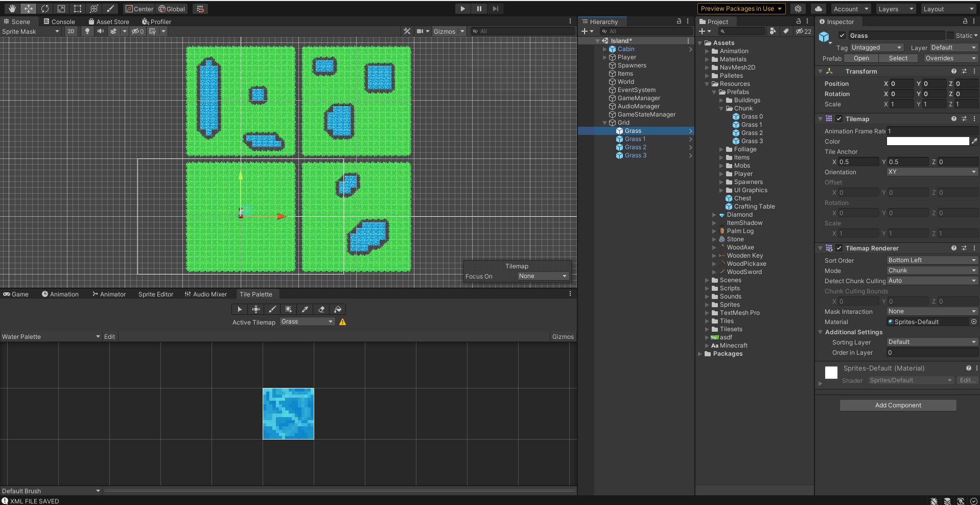Switch to the Sprite Editor tab
This screenshot has width=980, height=505.
(156, 294)
